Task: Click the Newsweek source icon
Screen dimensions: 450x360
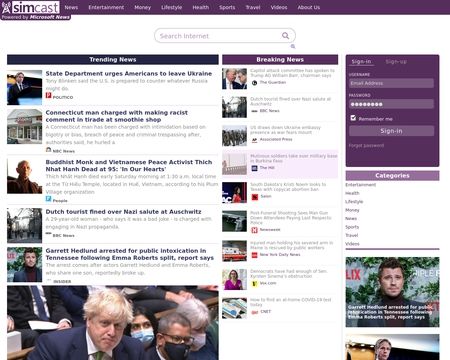Action: [254, 230]
